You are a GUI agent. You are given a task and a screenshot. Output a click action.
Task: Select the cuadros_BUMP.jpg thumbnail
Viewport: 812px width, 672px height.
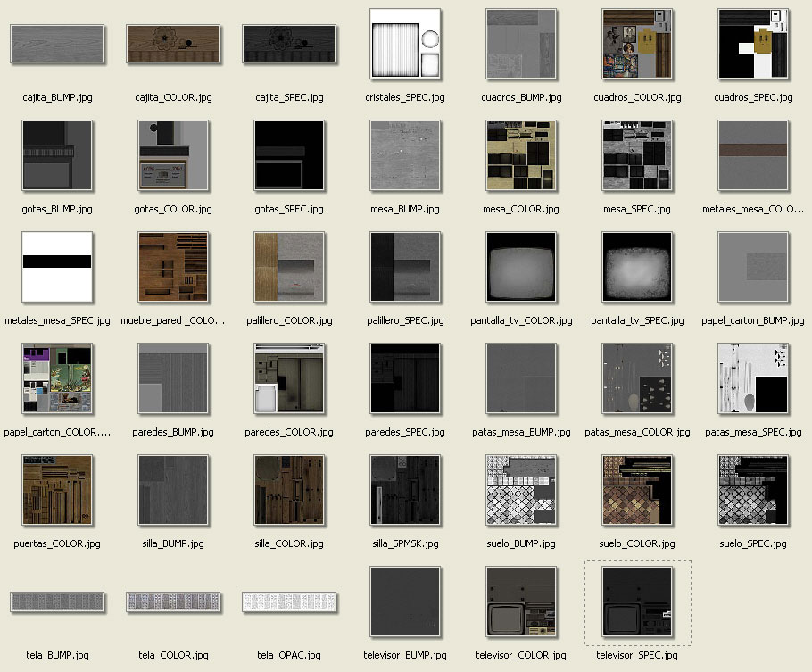pyautogui.click(x=521, y=44)
